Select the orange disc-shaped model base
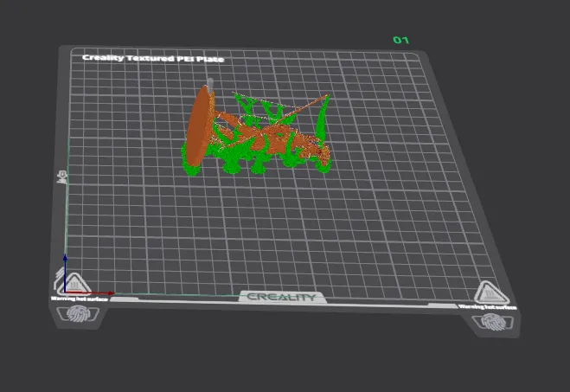The width and height of the screenshot is (570, 392). pos(199,125)
